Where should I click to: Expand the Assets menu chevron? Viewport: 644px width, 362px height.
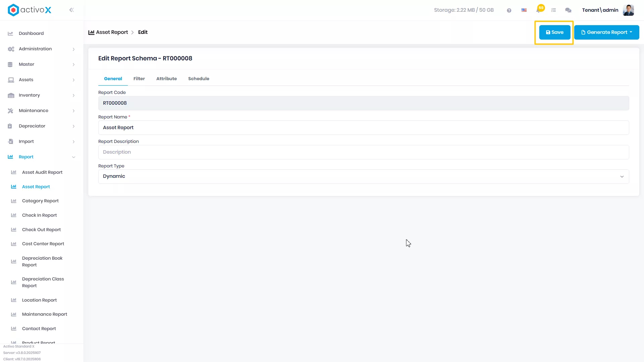pos(73,80)
